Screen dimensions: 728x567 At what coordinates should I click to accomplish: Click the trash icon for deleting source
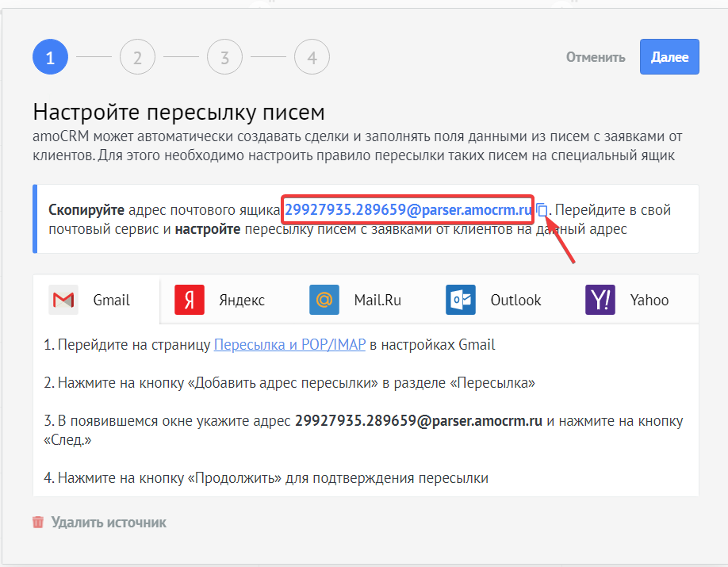(38, 522)
